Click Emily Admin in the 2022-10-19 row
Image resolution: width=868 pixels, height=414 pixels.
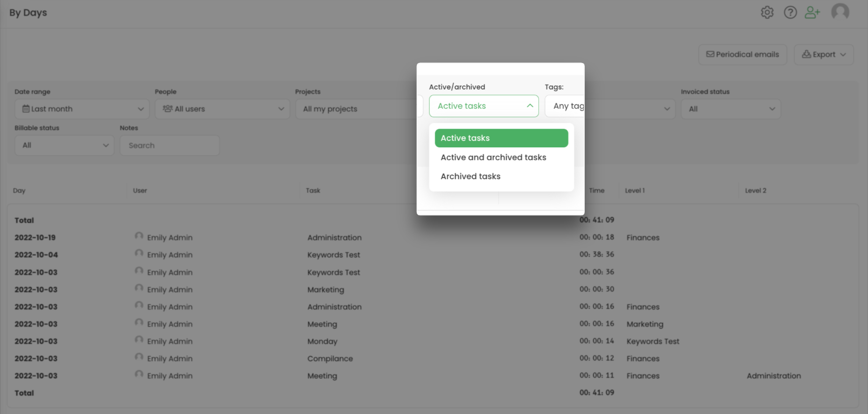click(x=170, y=237)
